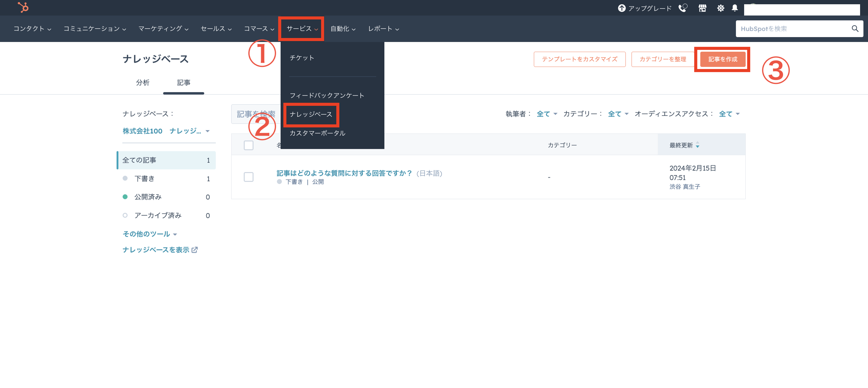Image resolution: width=868 pixels, height=388 pixels.
Task: Select チケット from the service menu
Action: [x=301, y=58]
